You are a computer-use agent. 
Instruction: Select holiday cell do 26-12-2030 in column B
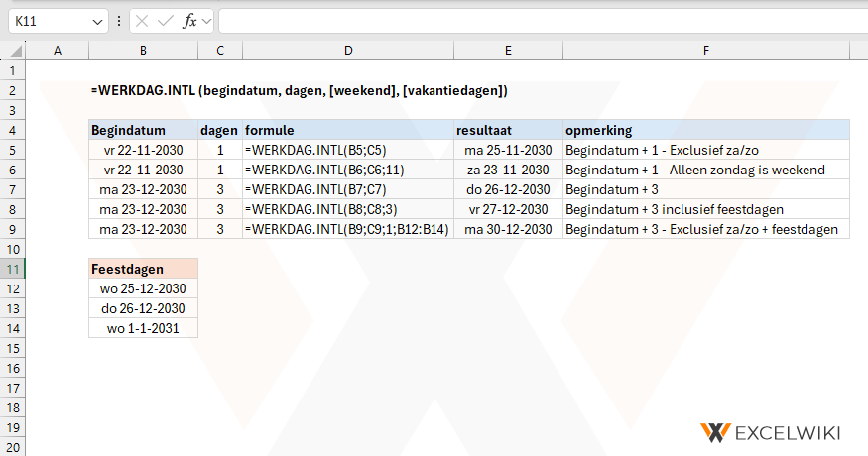[x=144, y=309]
